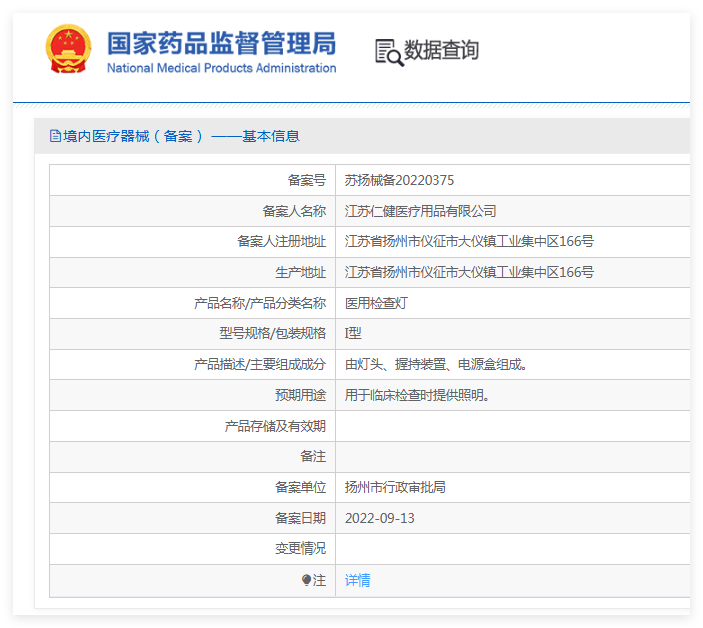
Task: Click the 型号规格/包装规格 label
Action: click(x=272, y=333)
